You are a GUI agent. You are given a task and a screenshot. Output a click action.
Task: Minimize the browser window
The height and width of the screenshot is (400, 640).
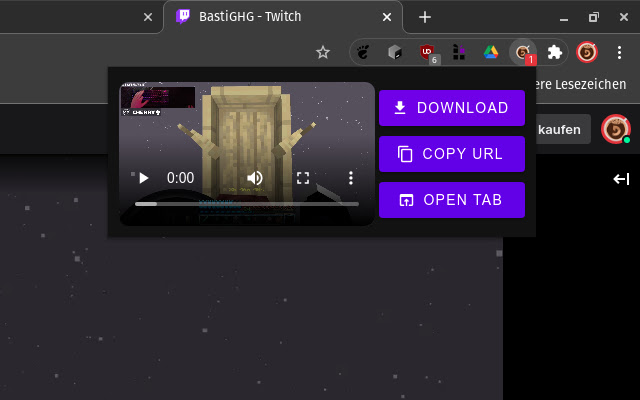coord(564,18)
